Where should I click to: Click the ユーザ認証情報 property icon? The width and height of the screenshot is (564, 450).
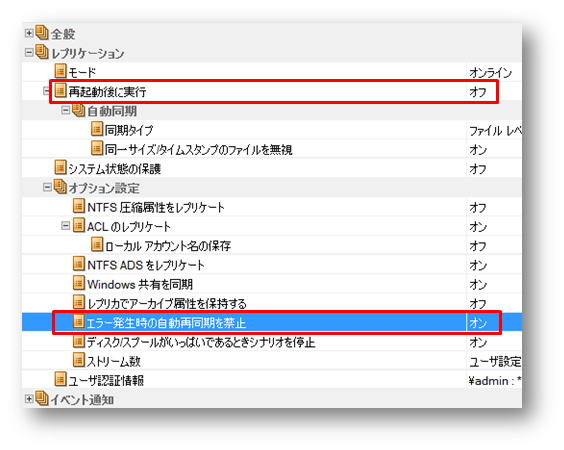60,379
